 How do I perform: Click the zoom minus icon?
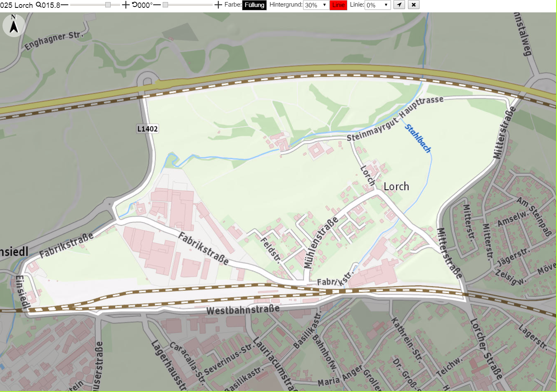pos(64,5)
